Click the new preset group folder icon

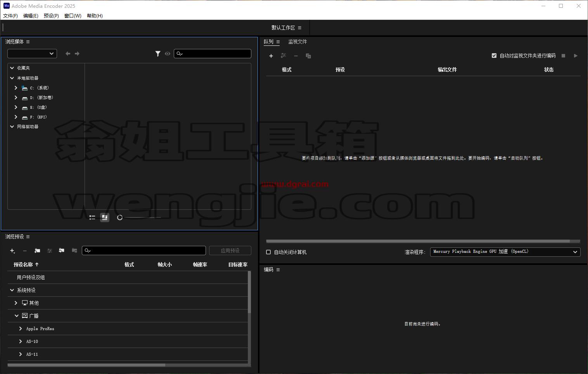[x=37, y=250]
